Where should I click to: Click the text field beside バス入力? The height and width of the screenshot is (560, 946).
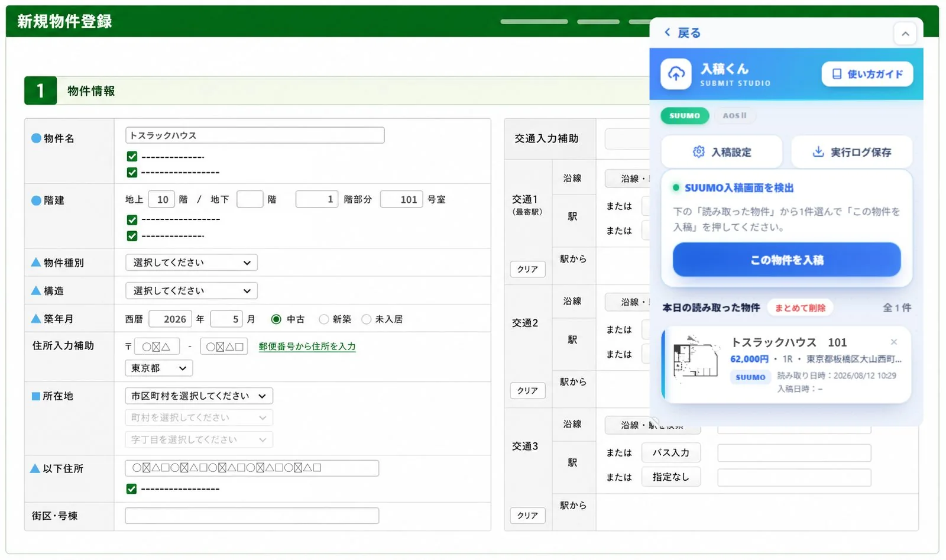pyautogui.click(x=794, y=453)
